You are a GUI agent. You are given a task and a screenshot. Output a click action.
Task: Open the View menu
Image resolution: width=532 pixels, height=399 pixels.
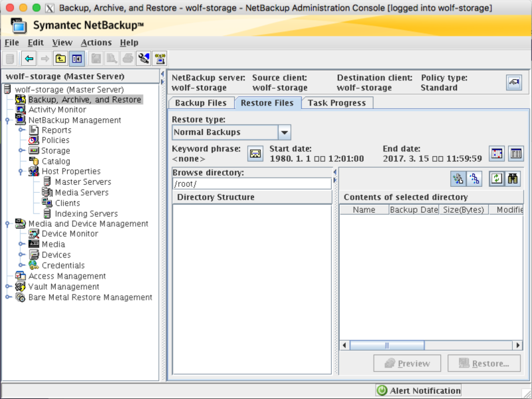coord(62,43)
